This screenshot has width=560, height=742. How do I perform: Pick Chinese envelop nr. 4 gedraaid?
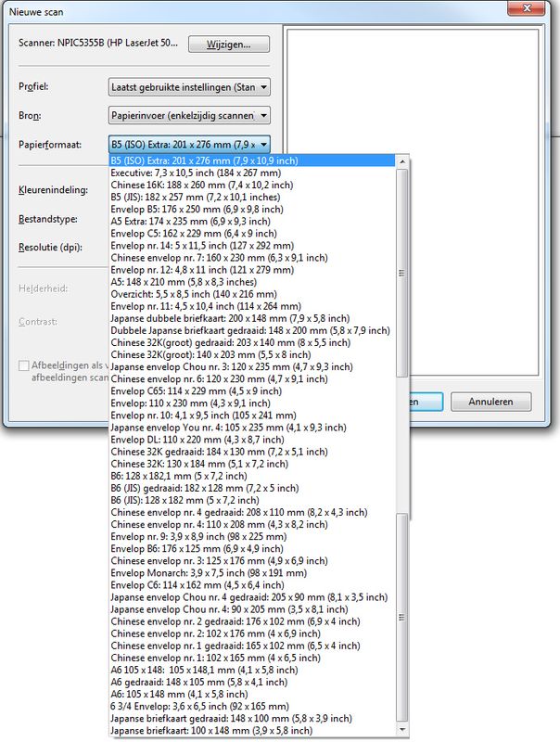(252, 512)
